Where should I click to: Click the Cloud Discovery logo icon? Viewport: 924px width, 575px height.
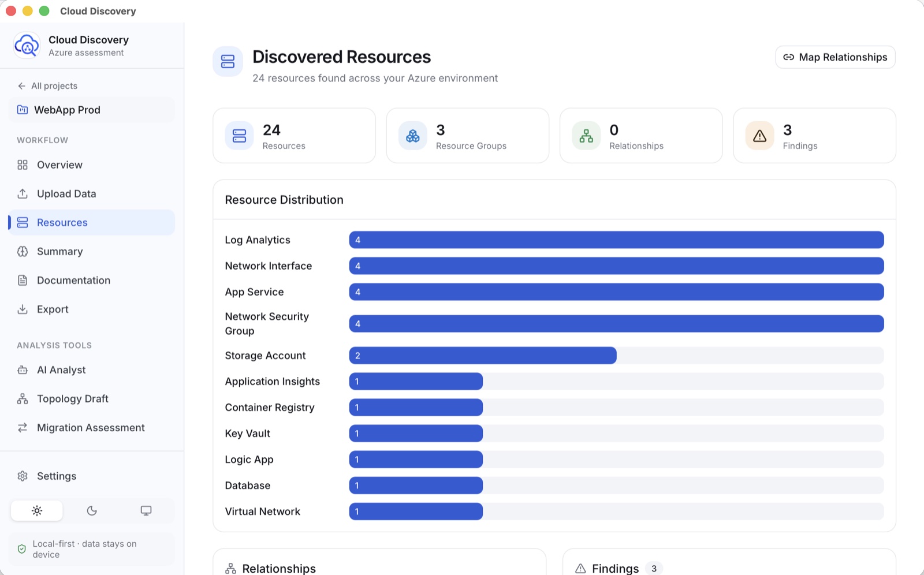[x=27, y=45]
